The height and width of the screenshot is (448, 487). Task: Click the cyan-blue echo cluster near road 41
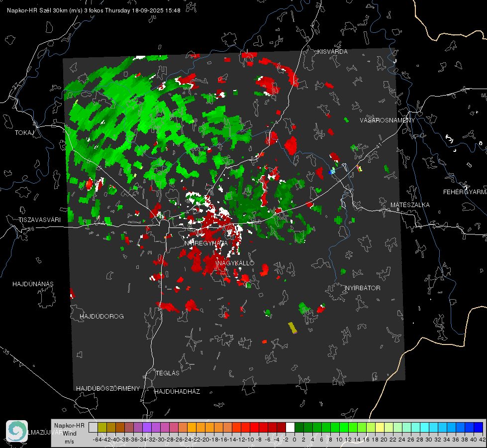tap(332, 171)
